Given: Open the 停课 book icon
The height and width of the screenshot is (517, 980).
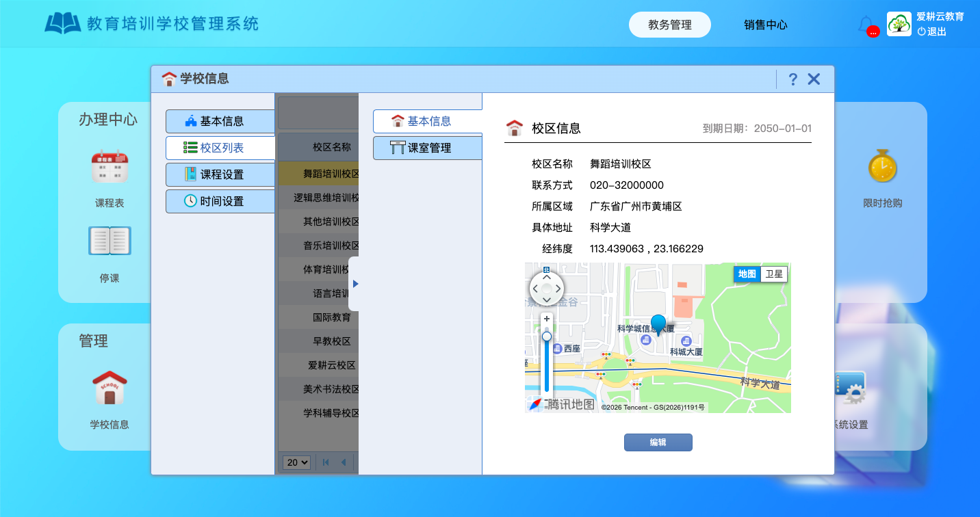Looking at the screenshot, I should pyautogui.click(x=109, y=241).
